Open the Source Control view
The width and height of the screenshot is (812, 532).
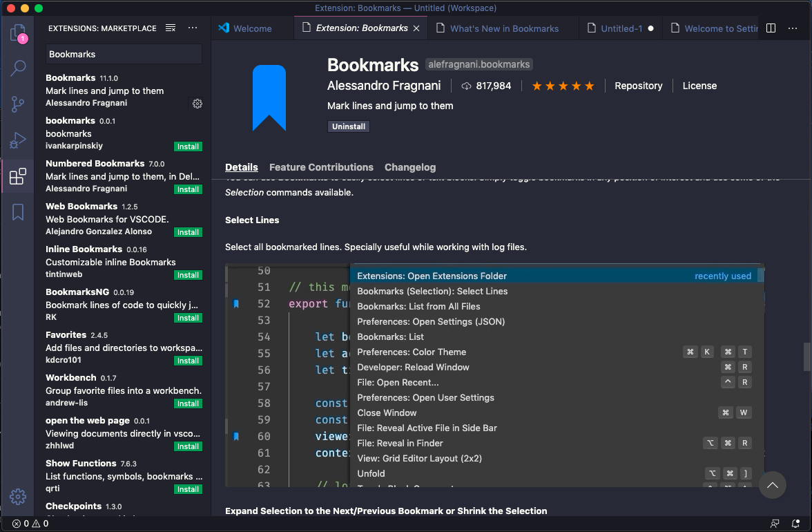click(17, 104)
